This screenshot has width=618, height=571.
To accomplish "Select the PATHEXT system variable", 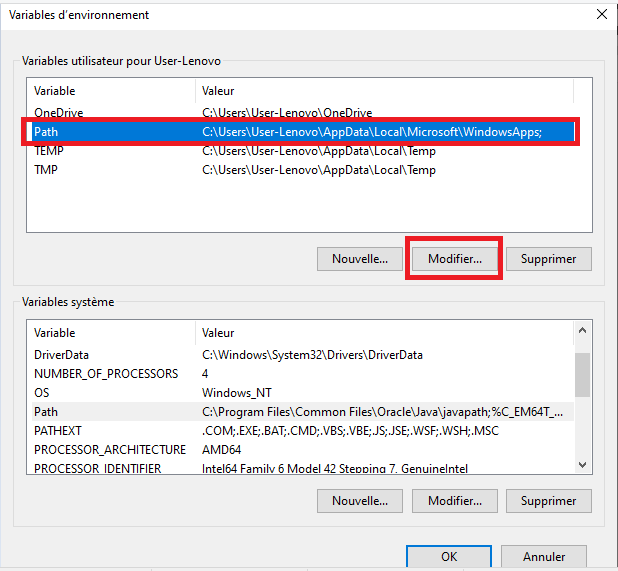I will tap(303, 431).
